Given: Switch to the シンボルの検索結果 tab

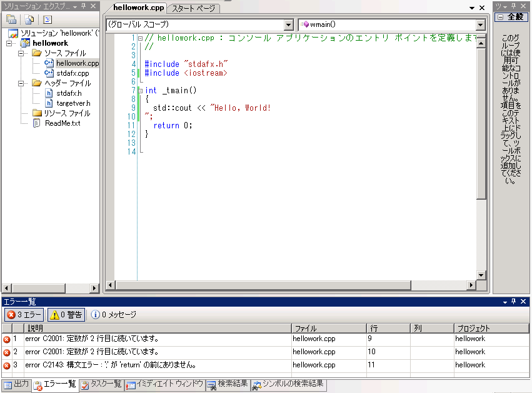Looking at the screenshot, I should tap(288, 385).
